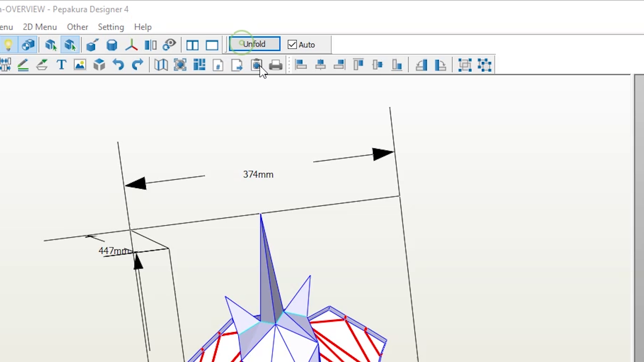Viewport: 644px width, 362px height.
Task: Click the align left edges icon
Action: point(301,64)
